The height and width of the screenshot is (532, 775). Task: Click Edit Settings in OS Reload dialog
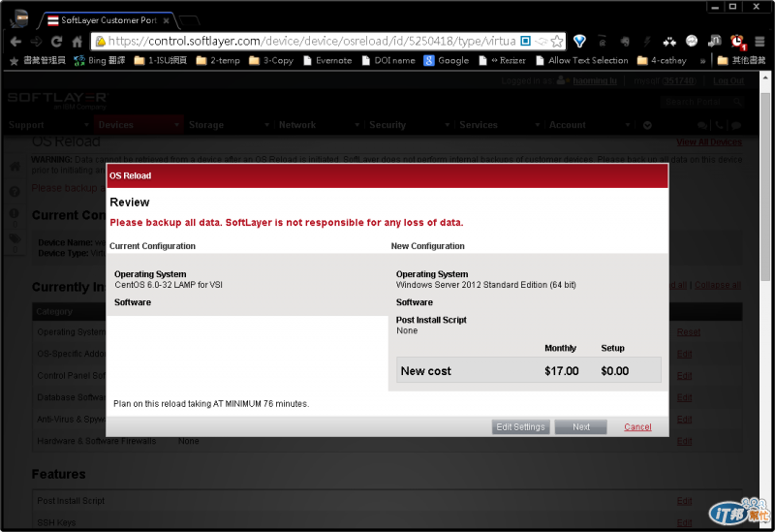pos(520,426)
